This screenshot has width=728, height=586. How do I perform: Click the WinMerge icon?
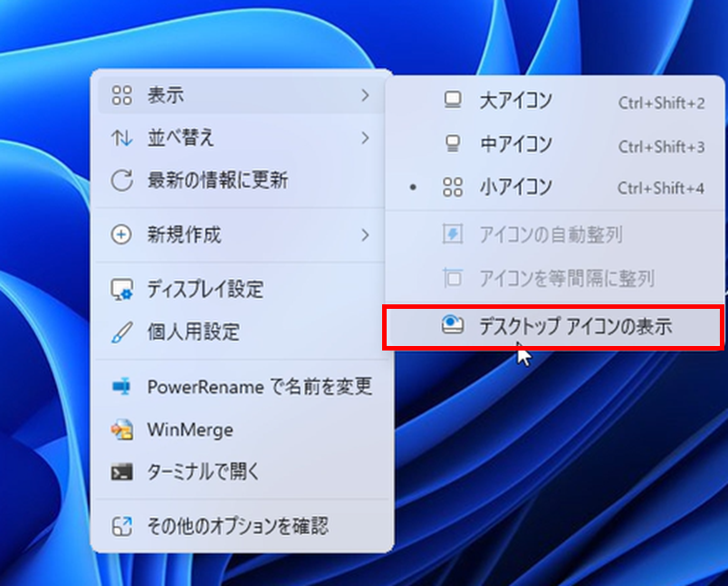(121, 429)
